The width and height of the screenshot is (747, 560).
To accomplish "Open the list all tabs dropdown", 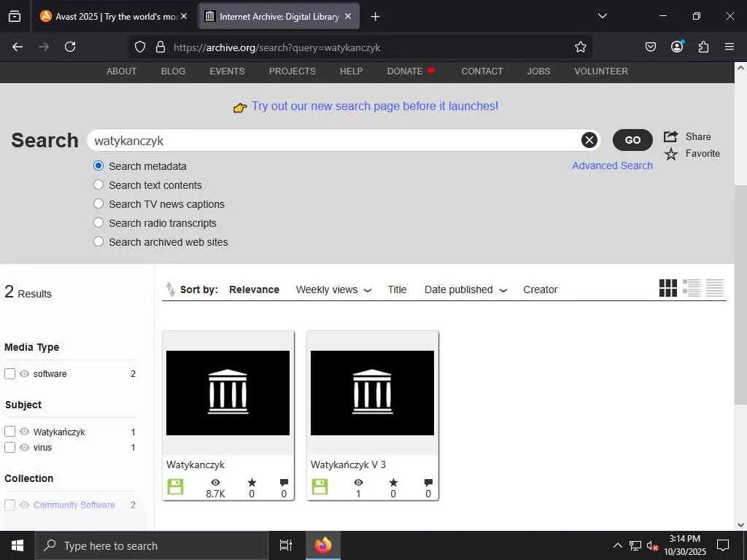I will pos(602,16).
